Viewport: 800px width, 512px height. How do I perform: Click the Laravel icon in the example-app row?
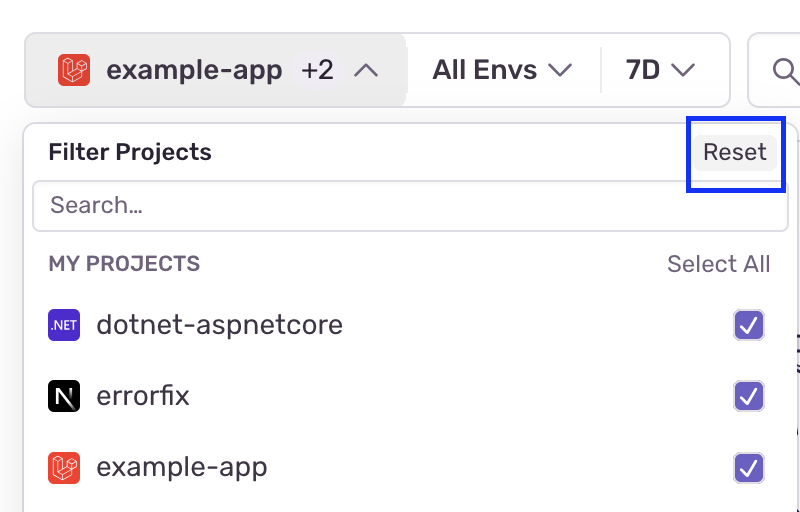pos(64,468)
